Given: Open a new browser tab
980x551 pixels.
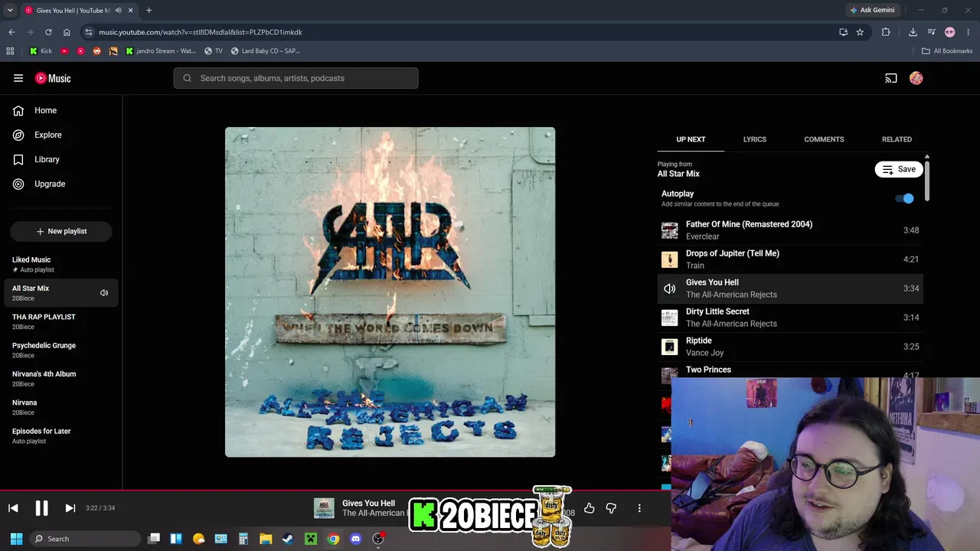Looking at the screenshot, I should click(x=149, y=10).
